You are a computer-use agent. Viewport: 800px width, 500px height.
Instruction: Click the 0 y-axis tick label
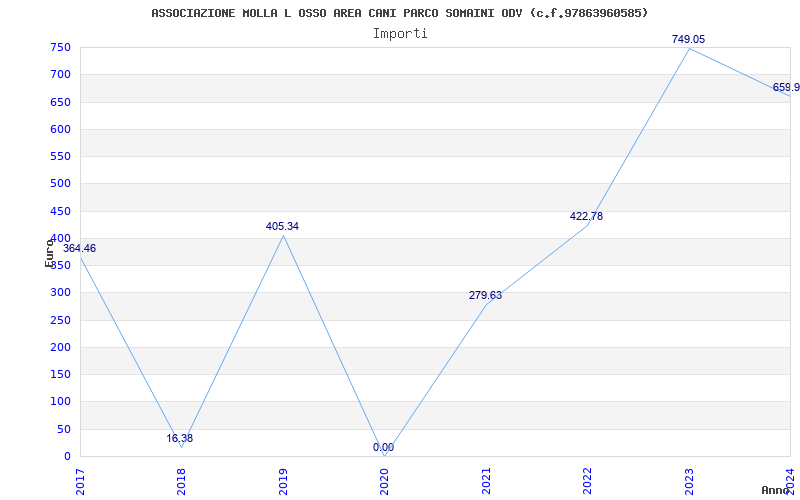67,457
